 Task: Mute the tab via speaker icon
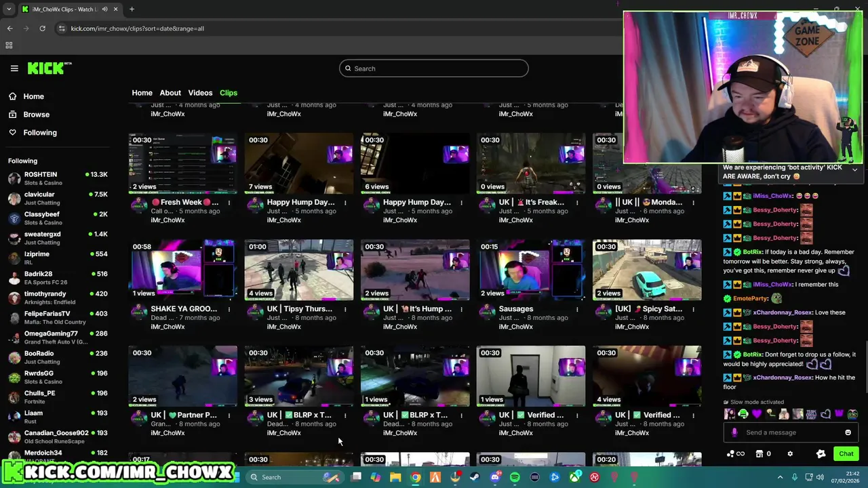(104, 9)
